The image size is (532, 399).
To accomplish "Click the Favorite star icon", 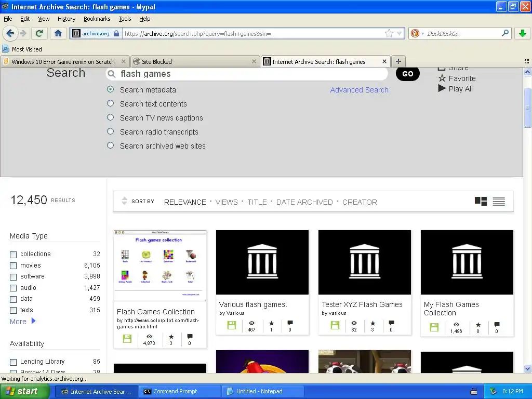I will (442, 78).
